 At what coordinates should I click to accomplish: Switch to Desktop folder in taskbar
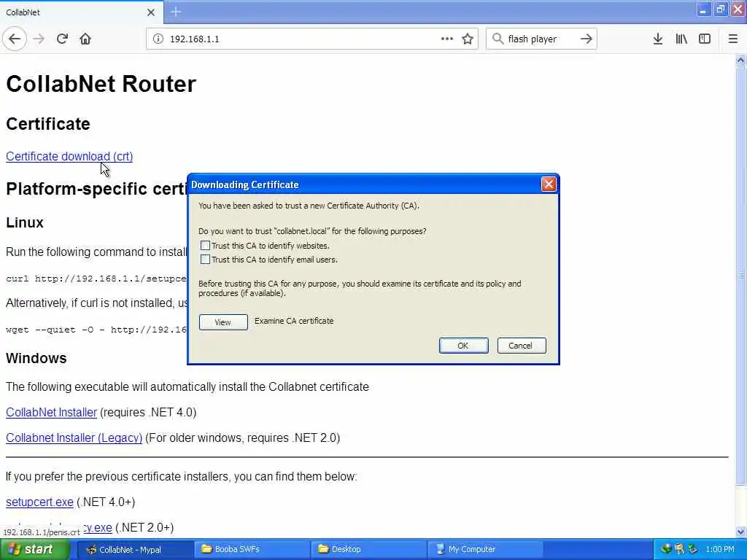point(368,549)
